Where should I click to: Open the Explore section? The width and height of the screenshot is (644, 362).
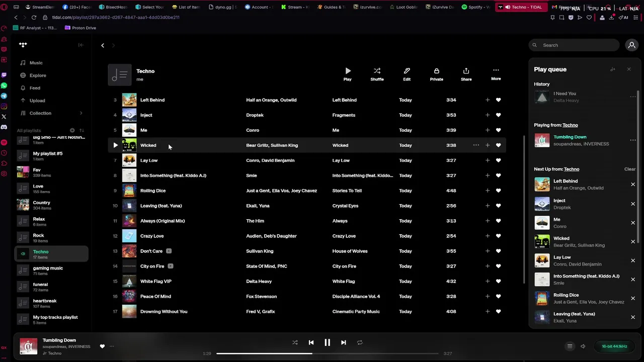coord(37,75)
